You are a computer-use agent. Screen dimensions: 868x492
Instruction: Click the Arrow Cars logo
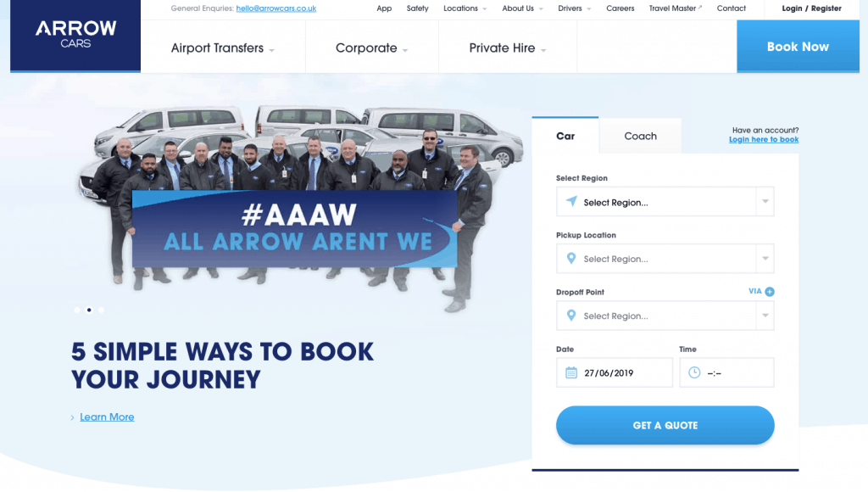click(x=75, y=36)
